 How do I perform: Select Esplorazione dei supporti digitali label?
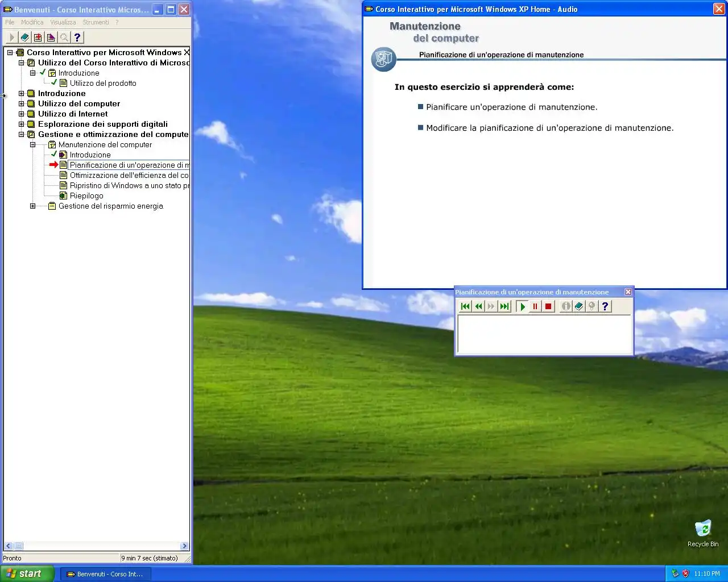103,124
